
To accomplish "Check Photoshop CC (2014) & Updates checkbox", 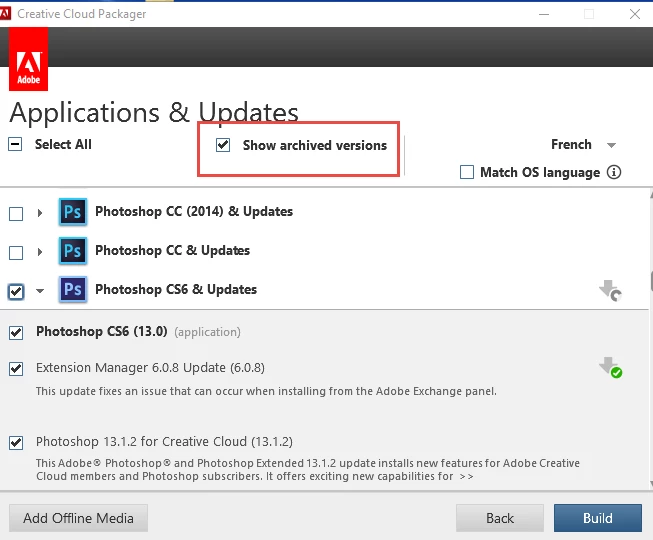I will pos(16,214).
